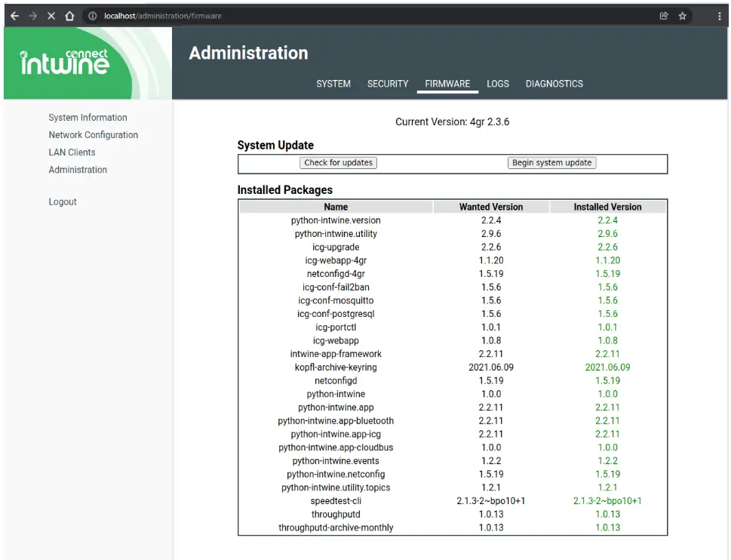Image resolution: width=731 pixels, height=560 pixels.
Task: Open the DIAGNOSTICS tab
Action: [554, 84]
